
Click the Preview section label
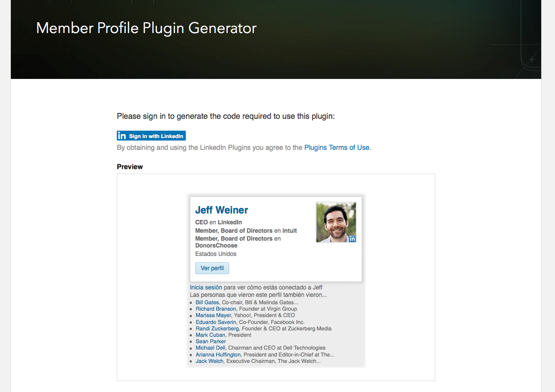click(130, 167)
